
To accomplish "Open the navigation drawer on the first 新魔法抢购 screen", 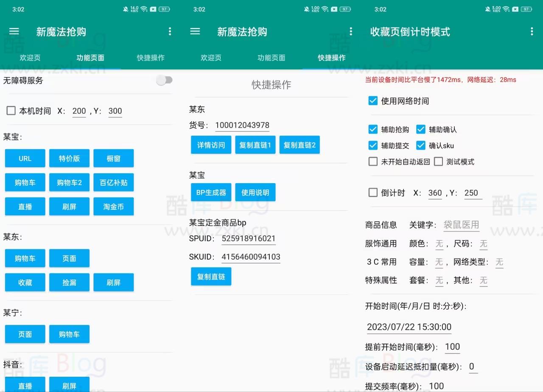I will pos(14,31).
